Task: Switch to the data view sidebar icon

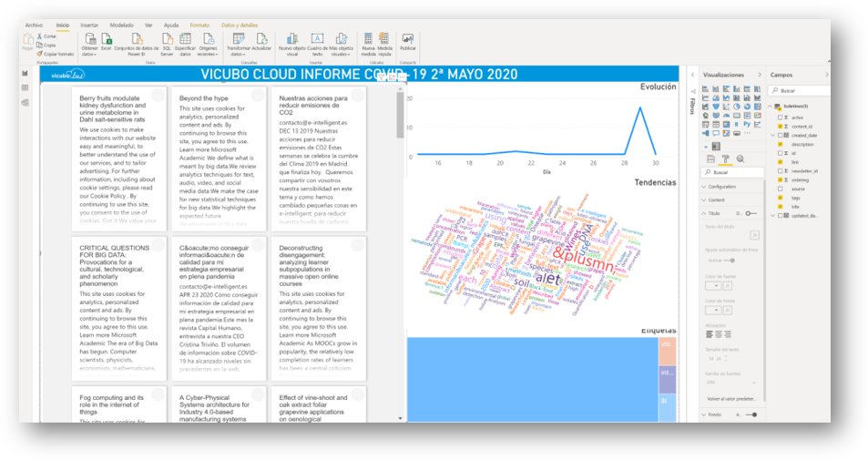Action: click(25, 88)
